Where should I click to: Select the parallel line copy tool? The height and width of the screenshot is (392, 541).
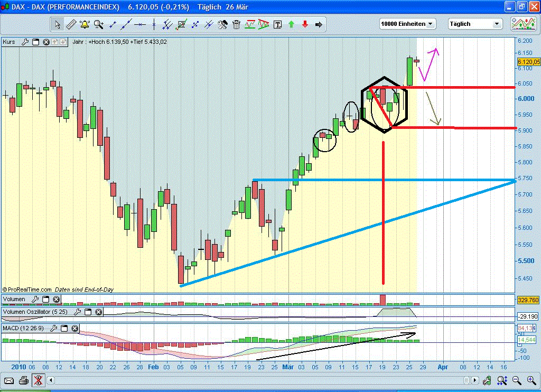209,24
